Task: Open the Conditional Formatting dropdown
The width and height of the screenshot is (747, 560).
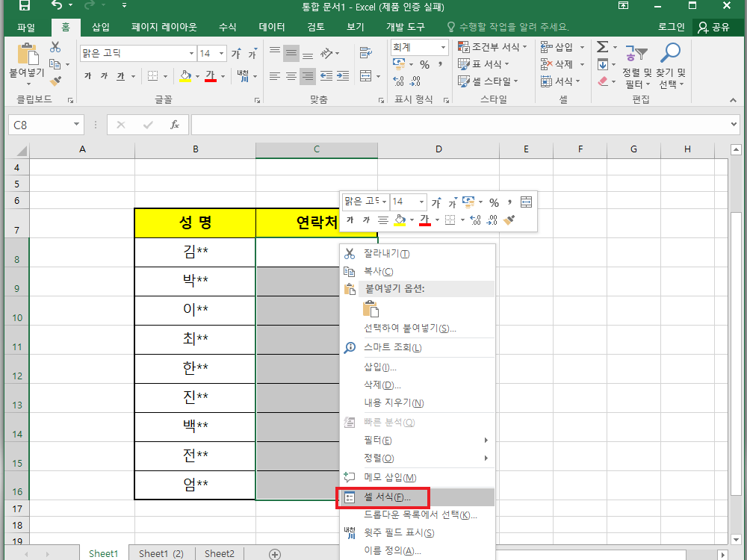Action: 493,46
